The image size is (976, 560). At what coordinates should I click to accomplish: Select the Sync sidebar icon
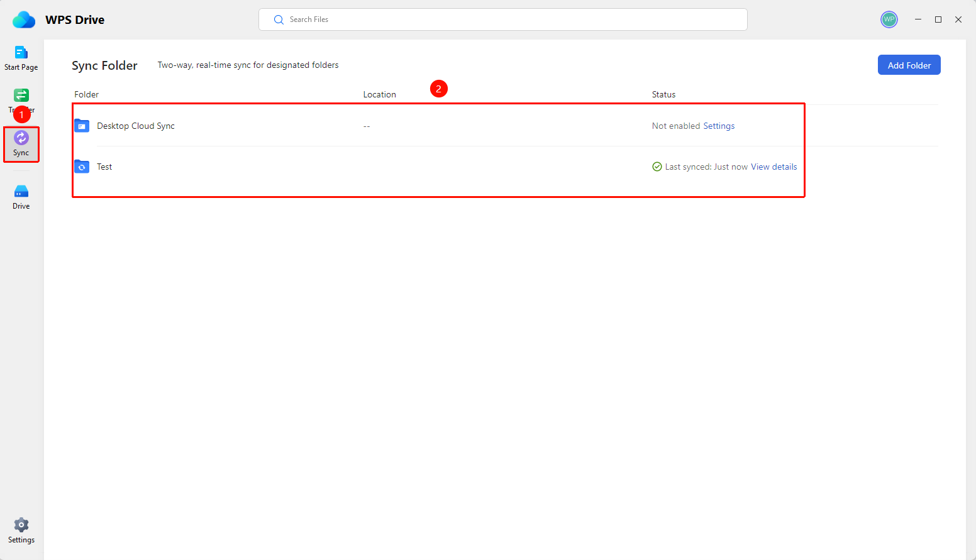pos(21,138)
